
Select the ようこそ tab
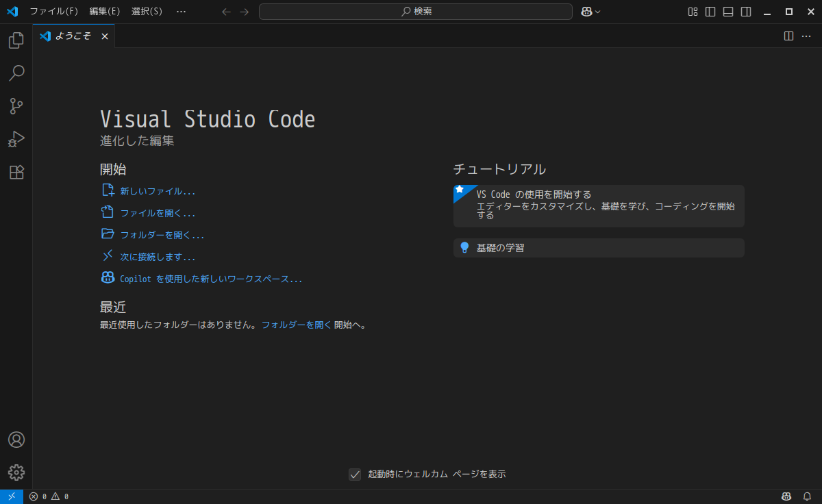tap(73, 36)
